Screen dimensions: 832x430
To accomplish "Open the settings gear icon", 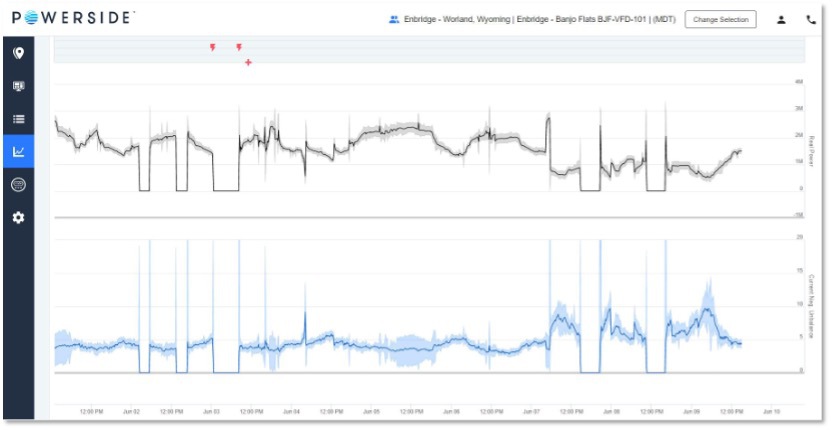I will [x=19, y=218].
